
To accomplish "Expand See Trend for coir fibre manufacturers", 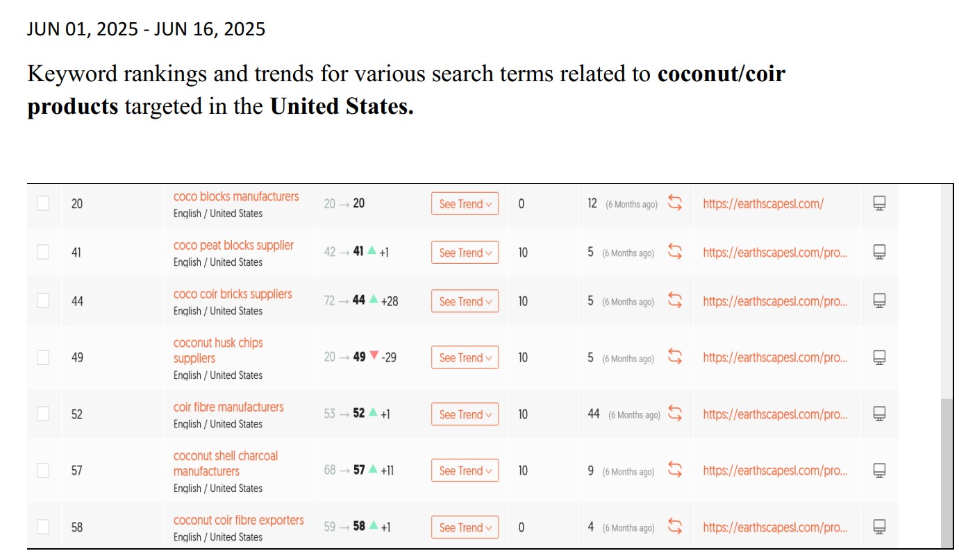I will pyautogui.click(x=465, y=414).
